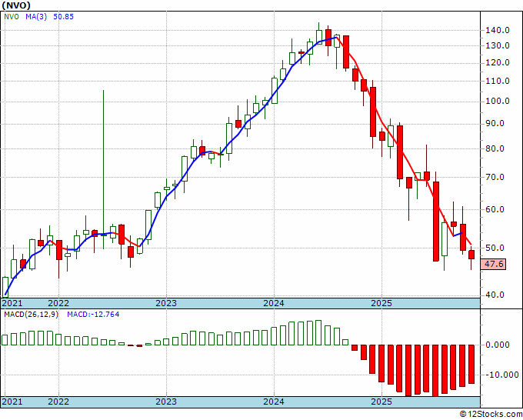This screenshot has height=420, width=523.
Task: Click the 50.85 moving average value
Action: (x=63, y=17)
